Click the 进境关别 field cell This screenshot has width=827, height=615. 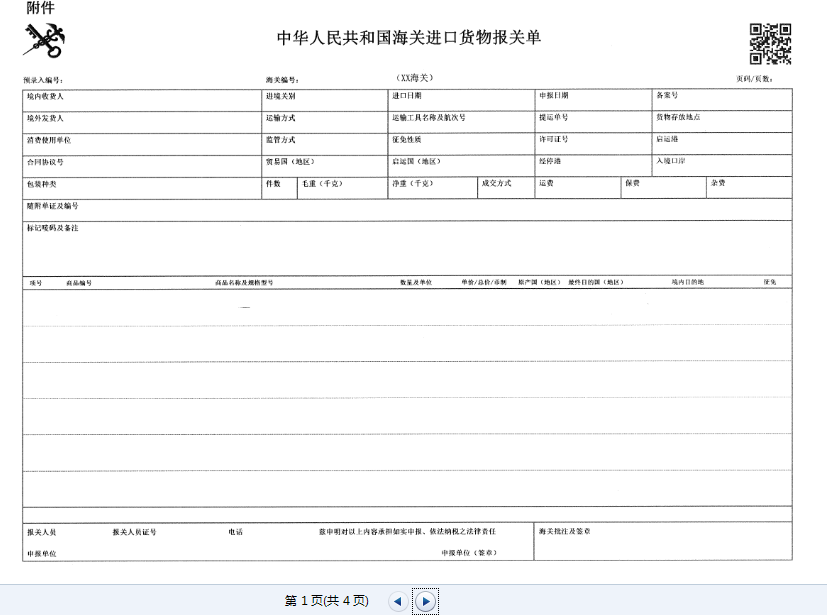[x=324, y=100]
